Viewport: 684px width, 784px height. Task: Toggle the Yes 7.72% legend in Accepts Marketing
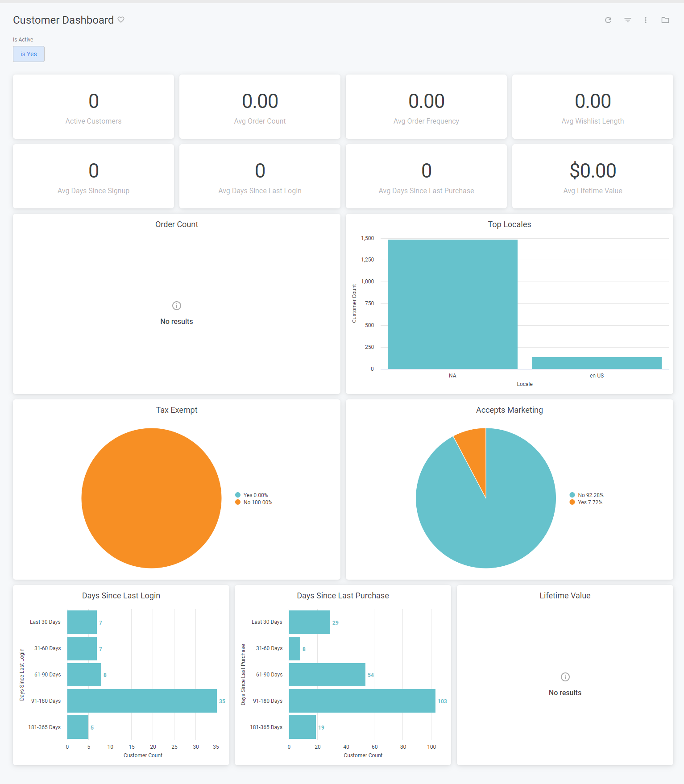click(x=586, y=502)
